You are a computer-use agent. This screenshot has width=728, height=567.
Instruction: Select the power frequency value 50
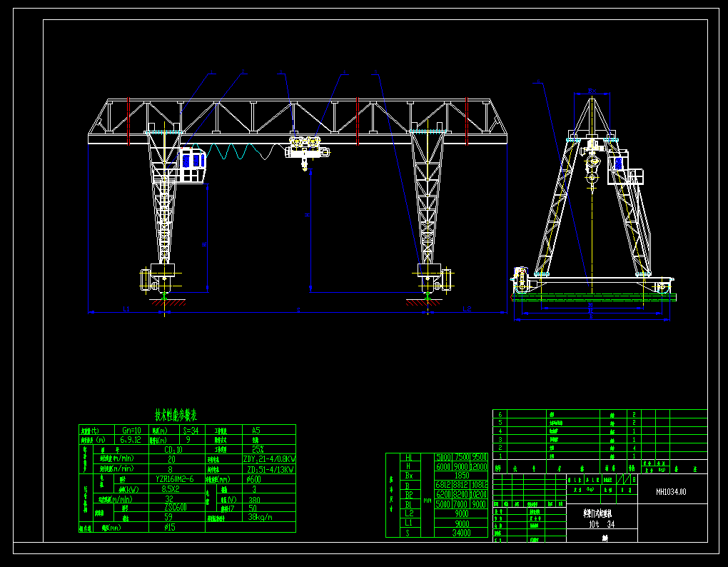253,508
